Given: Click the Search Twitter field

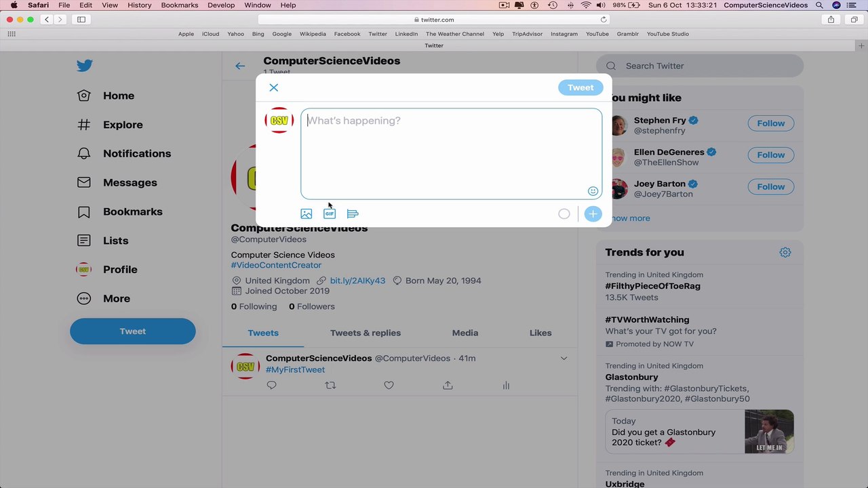Looking at the screenshot, I should pos(700,66).
